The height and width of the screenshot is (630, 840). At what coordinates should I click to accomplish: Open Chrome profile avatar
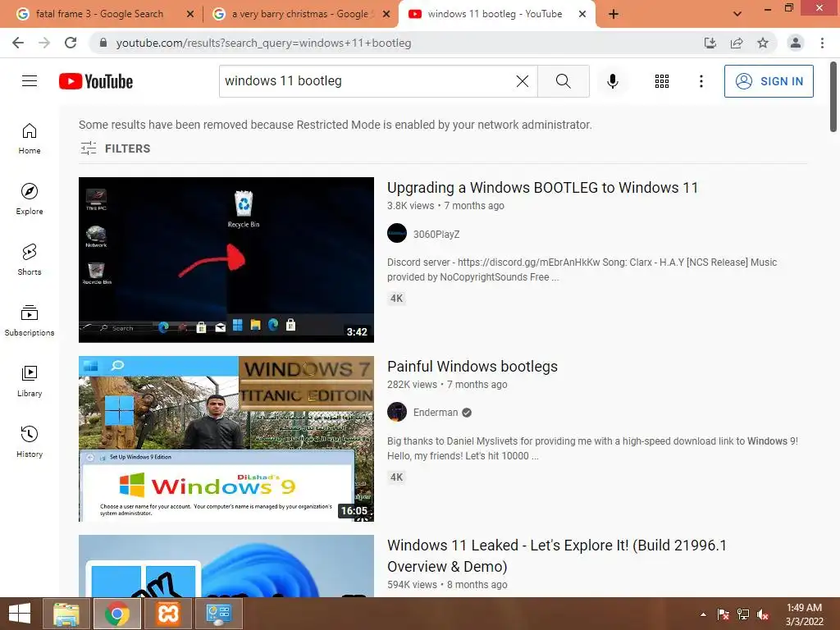tap(796, 43)
